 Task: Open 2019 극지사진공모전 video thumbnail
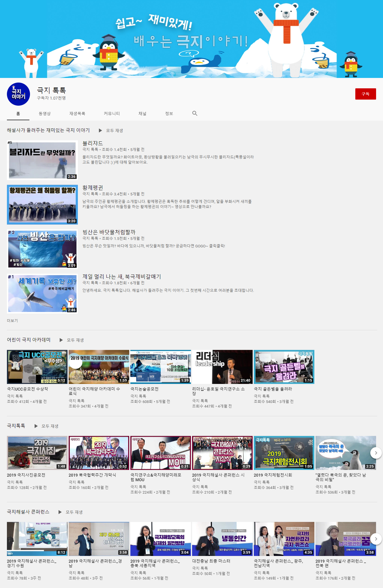click(x=37, y=453)
